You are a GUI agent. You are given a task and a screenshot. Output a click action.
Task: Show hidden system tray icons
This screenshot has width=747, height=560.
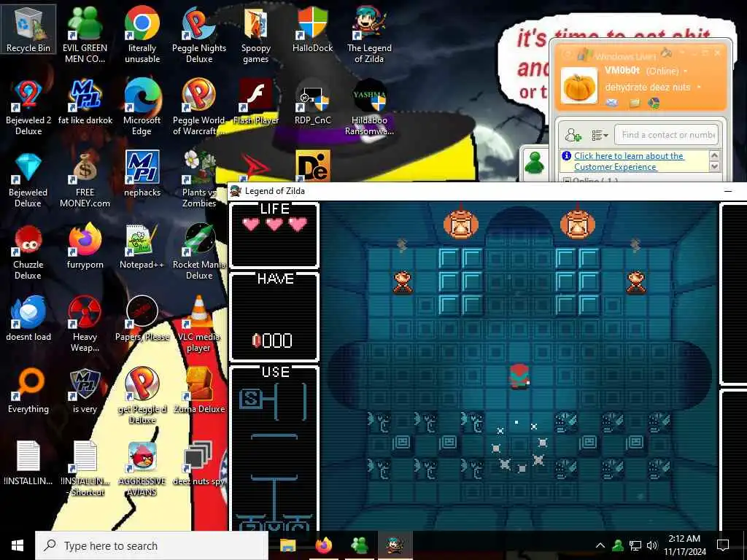point(600,545)
